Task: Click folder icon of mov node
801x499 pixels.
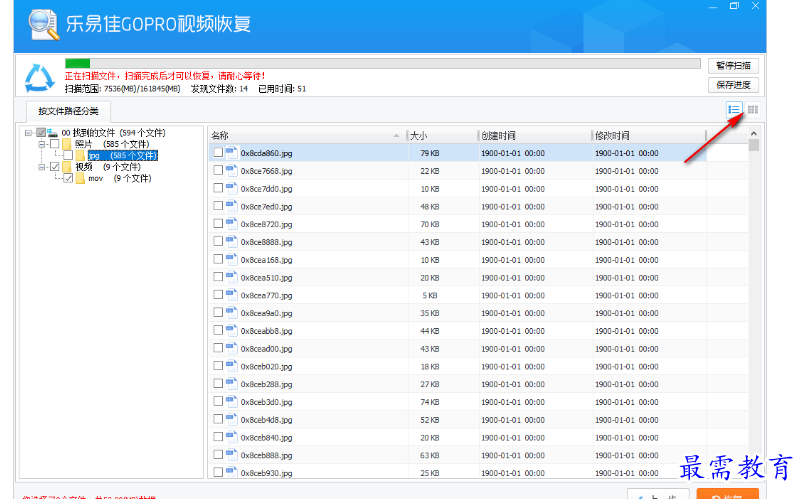Action: (x=80, y=178)
